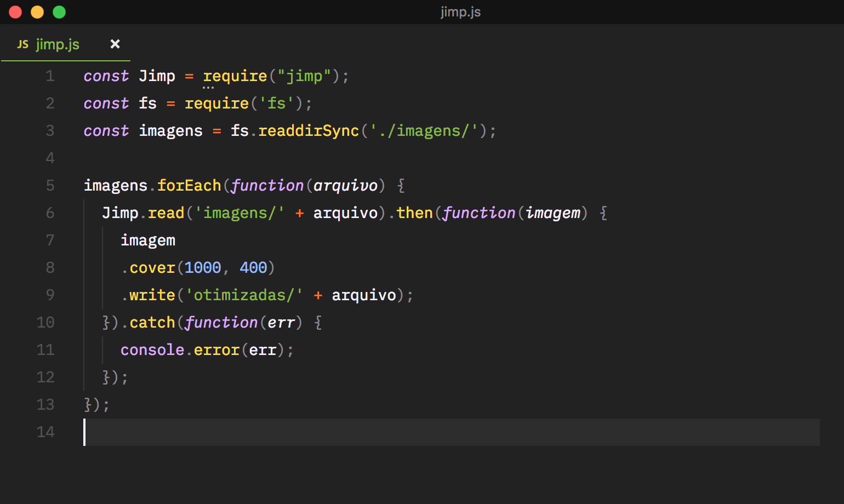Click imagem identifier on line 7
The image size is (844, 504).
148,240
